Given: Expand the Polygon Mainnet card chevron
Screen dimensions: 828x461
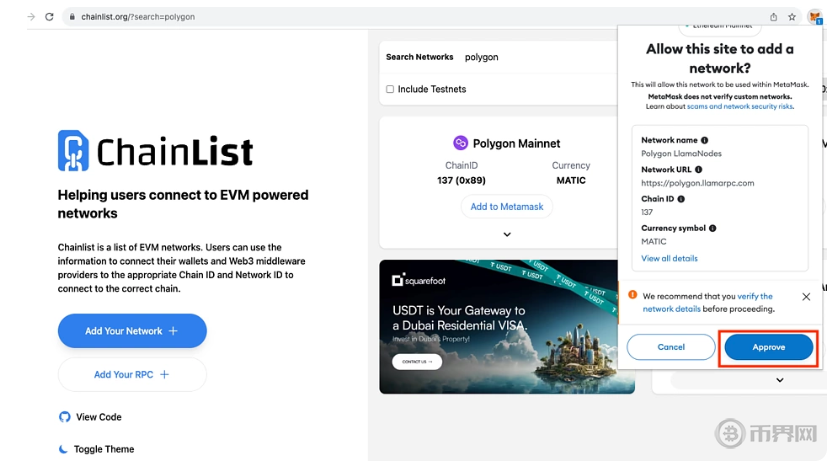Looking at the screenshot, I should (x=507, y=234).
